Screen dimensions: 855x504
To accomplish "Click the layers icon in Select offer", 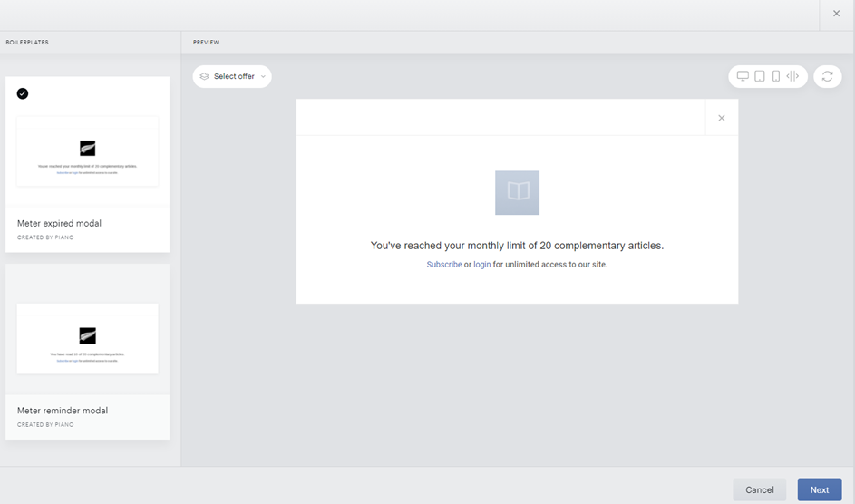I will click(x=205, y=76).
